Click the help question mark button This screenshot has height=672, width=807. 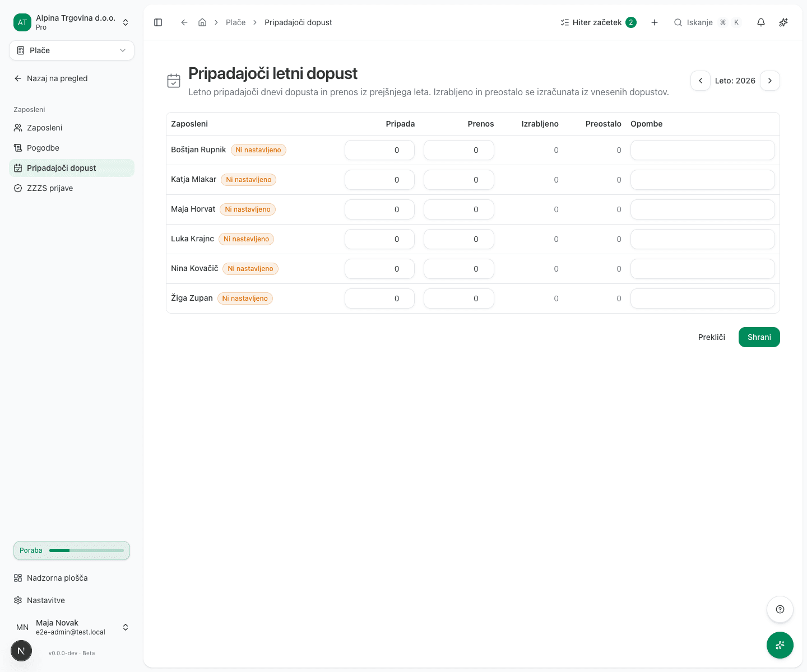780,609
